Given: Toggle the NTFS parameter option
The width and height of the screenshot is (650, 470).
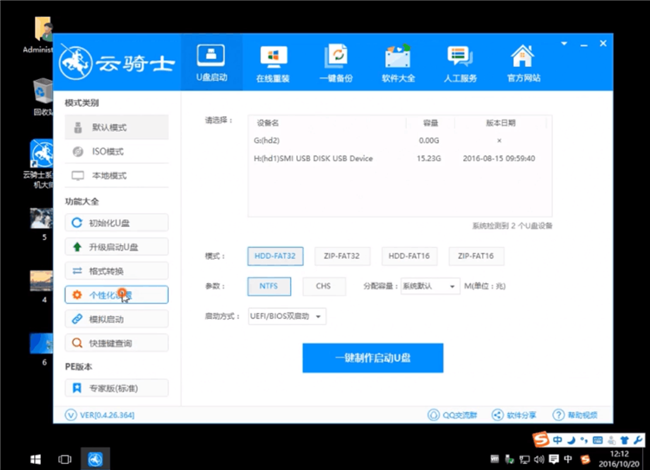Looking at the screenshot, I should [269, 286].
